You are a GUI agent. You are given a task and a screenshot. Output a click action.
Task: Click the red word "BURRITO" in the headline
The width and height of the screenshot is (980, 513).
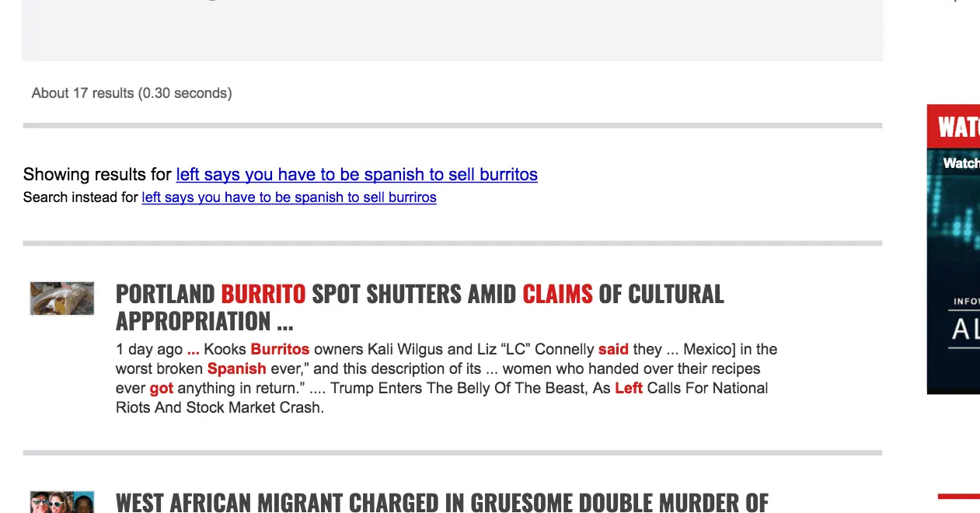coord(263,295)
